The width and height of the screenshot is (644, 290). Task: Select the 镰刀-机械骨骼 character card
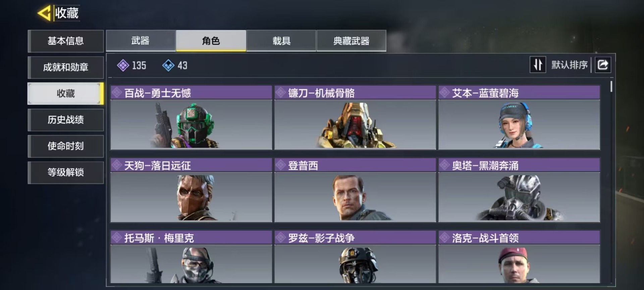pos(355,117)
